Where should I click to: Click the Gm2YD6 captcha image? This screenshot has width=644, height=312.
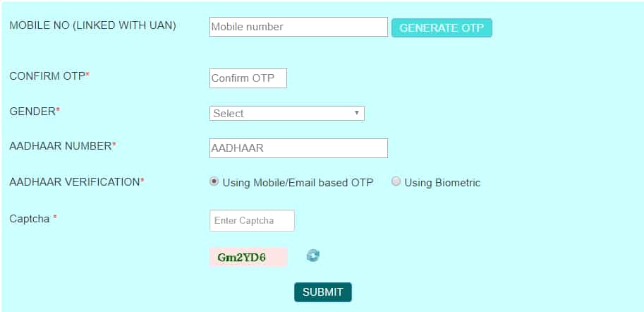point(248,258)
